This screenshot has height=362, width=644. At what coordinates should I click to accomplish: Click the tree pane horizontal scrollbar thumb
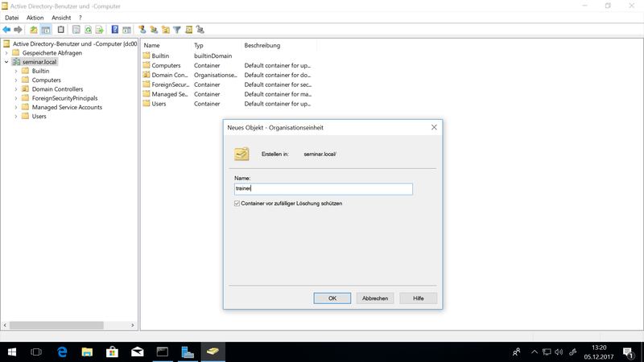56,325
